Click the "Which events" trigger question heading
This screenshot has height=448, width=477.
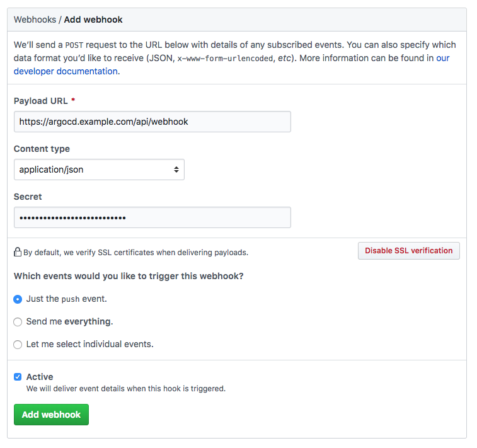(129, 276)
